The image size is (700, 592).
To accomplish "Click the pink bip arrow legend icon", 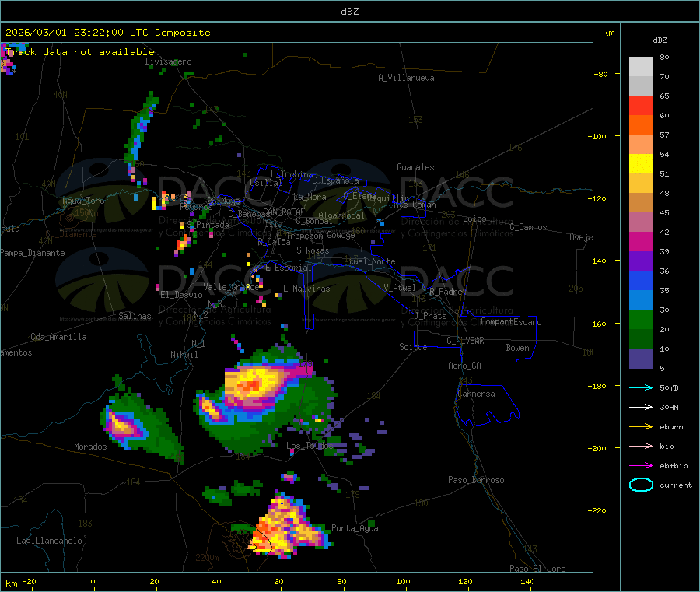I will click(x=641, y=446).
